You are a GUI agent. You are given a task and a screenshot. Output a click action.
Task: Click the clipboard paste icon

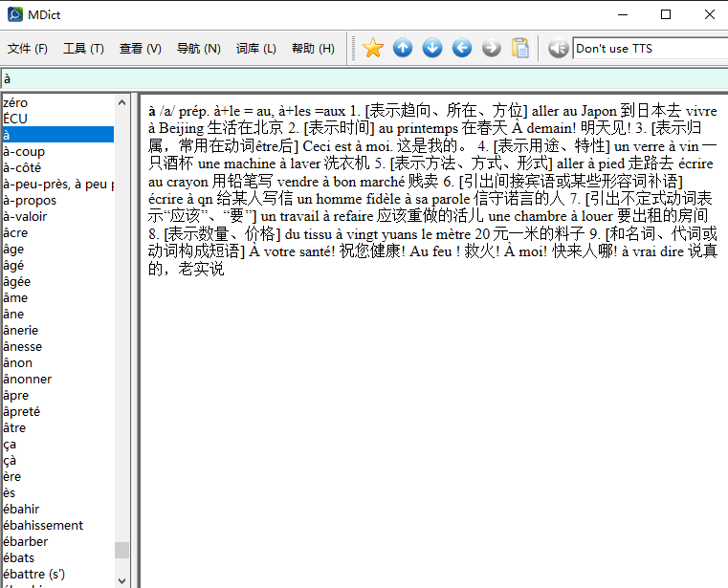click(520, 48)
